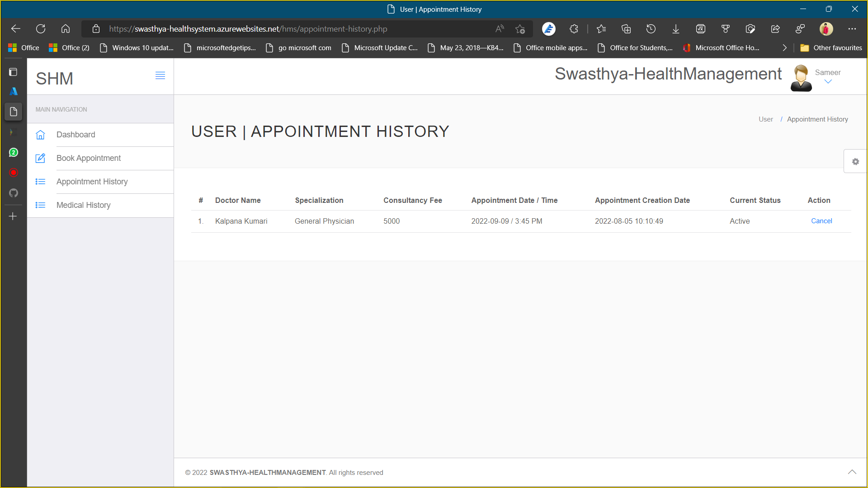868x488 pixels.
Task: Open Medical History navigation item
Action: pyautogui.click(x=100, y=205)
